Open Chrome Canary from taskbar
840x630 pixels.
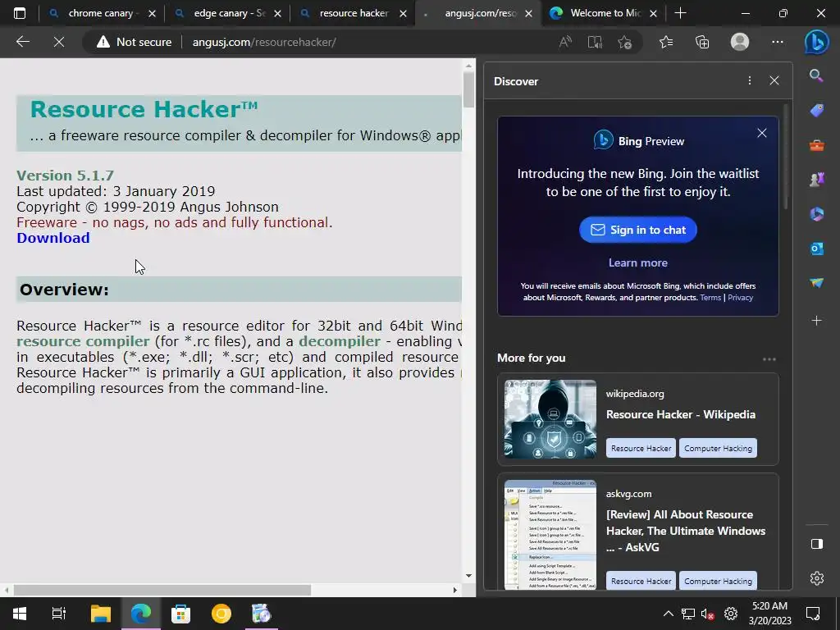point(221,614)
